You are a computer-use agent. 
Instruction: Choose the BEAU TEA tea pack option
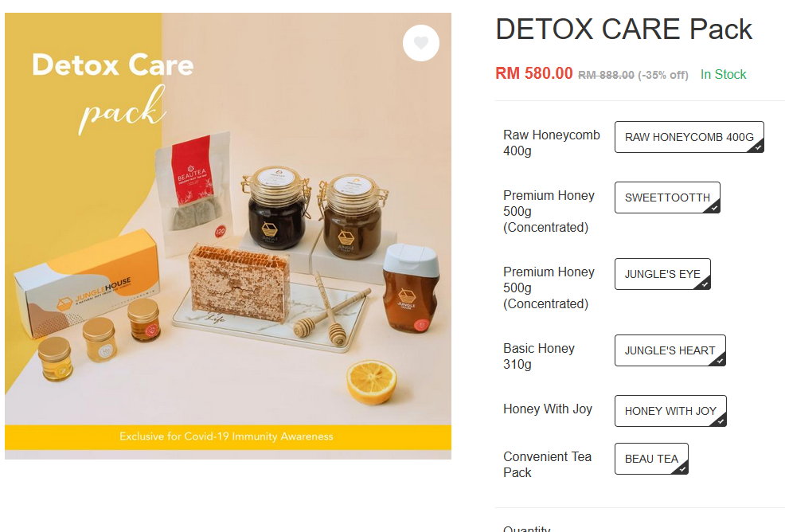[x=651, y=459]
